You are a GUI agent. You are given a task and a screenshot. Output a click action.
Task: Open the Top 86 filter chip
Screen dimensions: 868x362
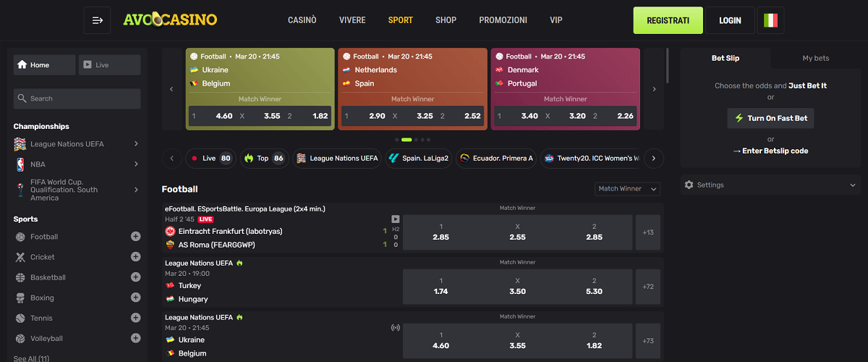[264, 158]
